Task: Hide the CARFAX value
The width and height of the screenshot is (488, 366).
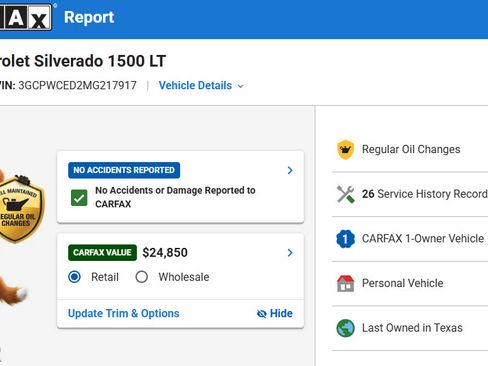Action: (275, 313)
